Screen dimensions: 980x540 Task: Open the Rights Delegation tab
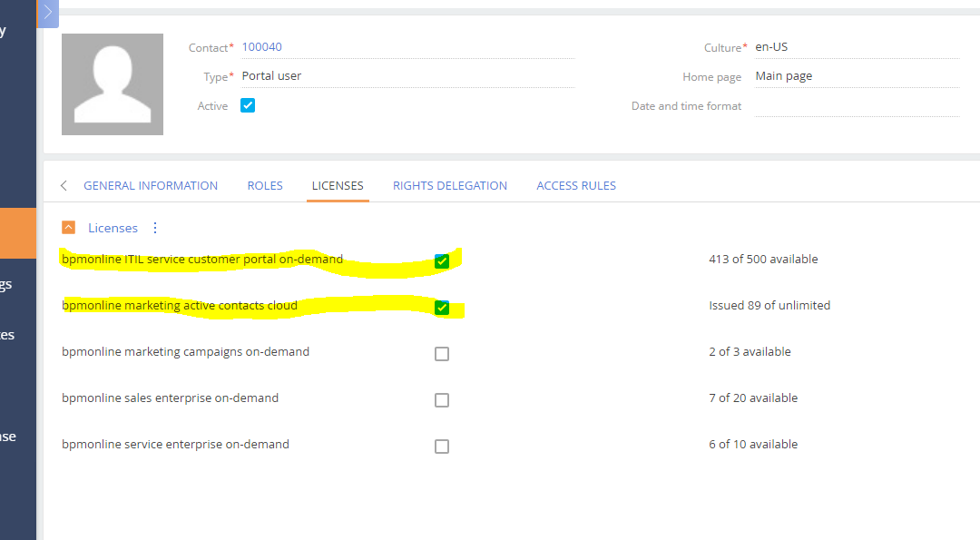450,186
